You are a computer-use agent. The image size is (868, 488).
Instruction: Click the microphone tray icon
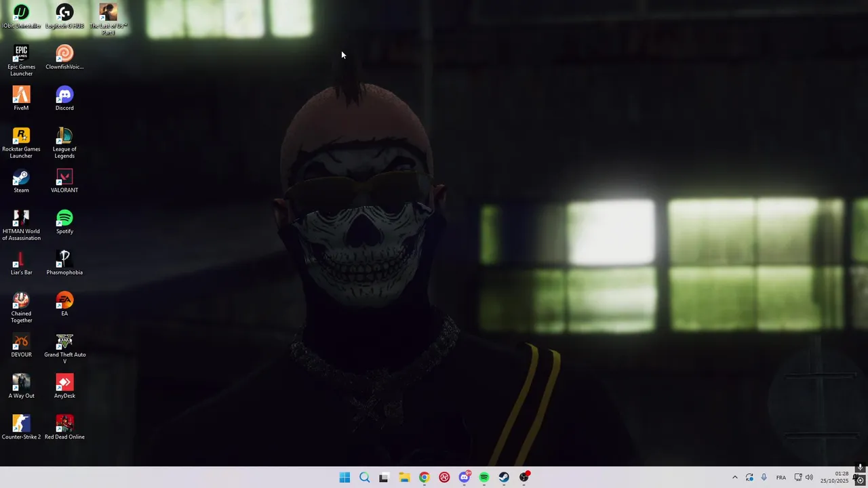point(764,477)
